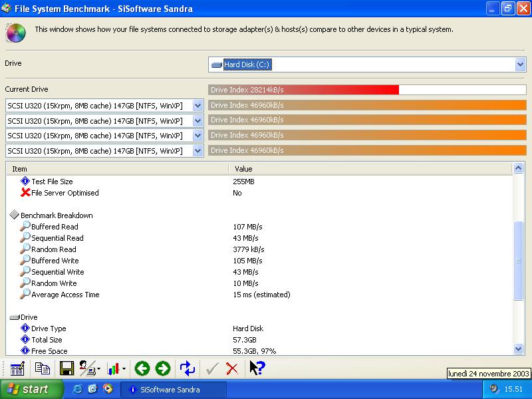
Task: Click the CD disc icon beside description
Action: coord(15,33)
